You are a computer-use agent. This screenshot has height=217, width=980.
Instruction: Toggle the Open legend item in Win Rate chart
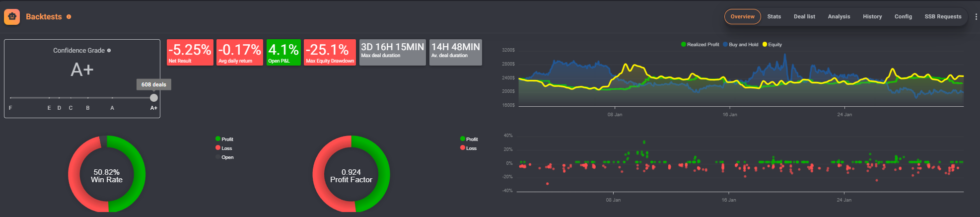[x=224, y=157]
